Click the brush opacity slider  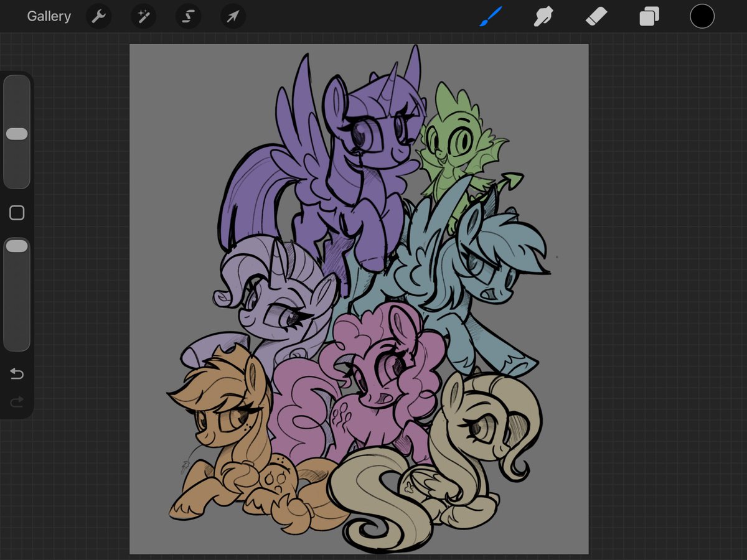pyautogui.click(x=17, y=294)
